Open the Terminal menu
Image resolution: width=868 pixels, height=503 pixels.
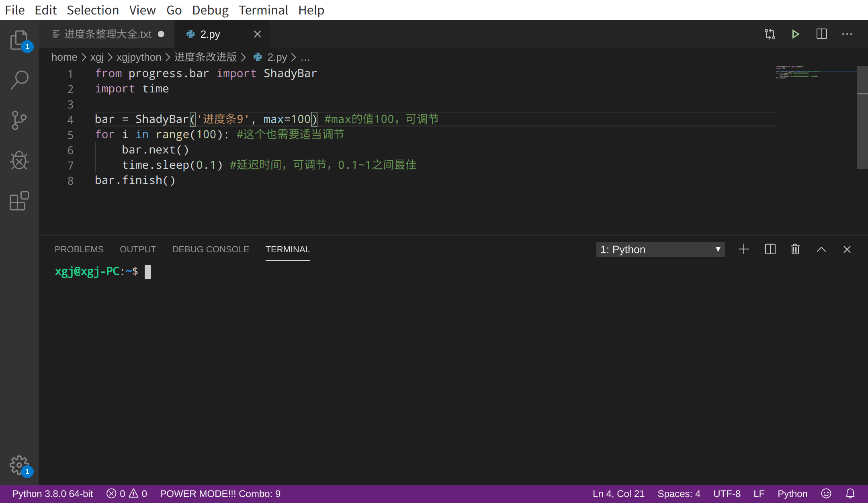pos(263,10)
